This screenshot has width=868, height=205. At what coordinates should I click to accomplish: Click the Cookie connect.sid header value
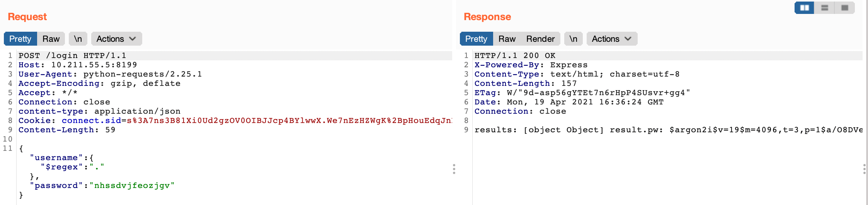point(286,121)
